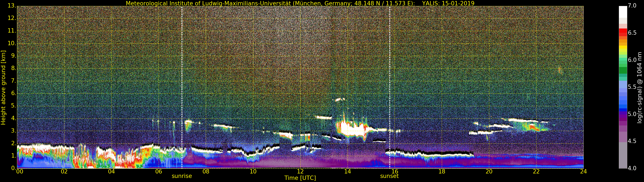The height and width of the screenshot is (182, 644).
Task: Click height-axis tick label 6.
Action: click(13, 93)
